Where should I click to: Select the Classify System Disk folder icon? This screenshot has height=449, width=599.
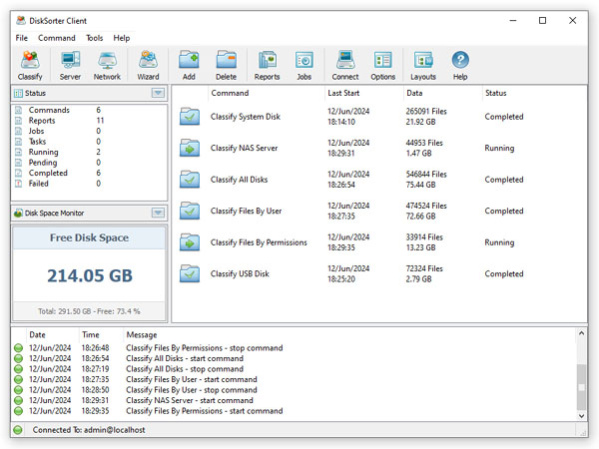(189, 117)
